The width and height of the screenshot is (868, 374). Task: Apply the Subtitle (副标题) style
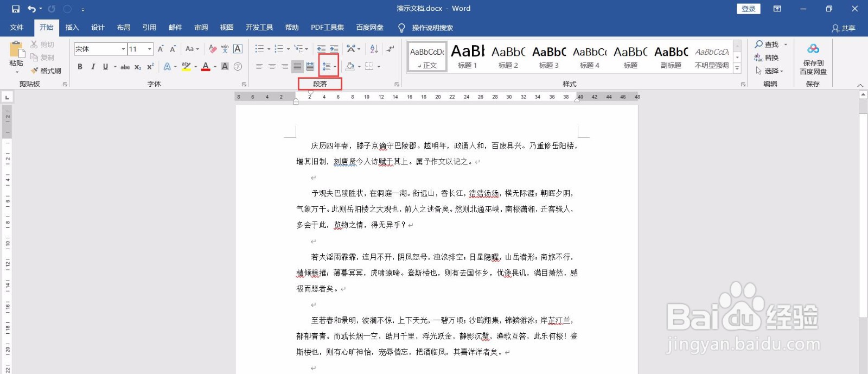pyautogui.click(x=671, y=56)
